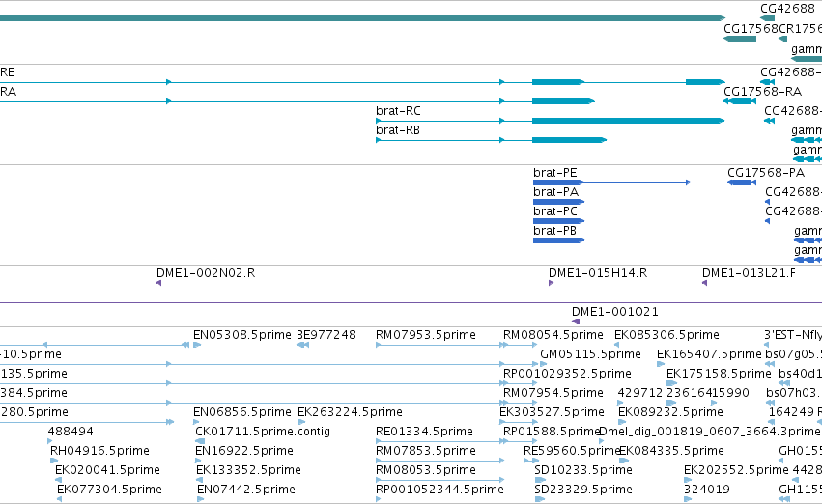Click the RE01334.5prime EST label
Viewport: 822px width, 504px height.
pos(424,432)
